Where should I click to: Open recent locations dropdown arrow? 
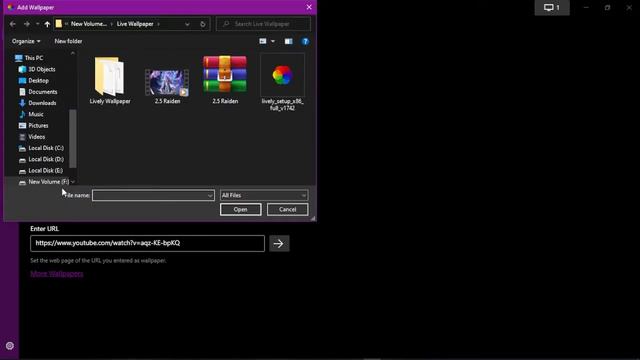[x=37, y=24]
